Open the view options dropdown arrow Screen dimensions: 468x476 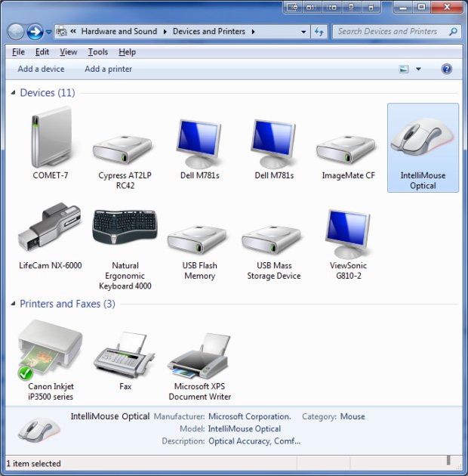418,69
